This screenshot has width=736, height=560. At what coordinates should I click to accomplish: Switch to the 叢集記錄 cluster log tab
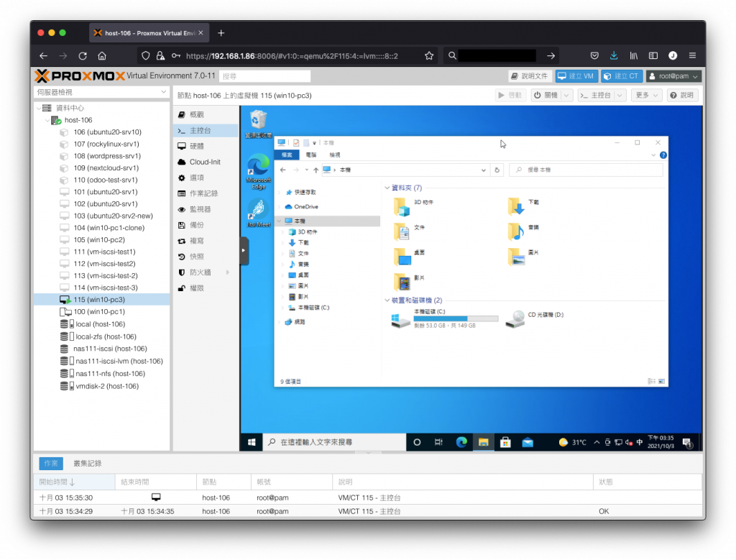pos(87,463)
